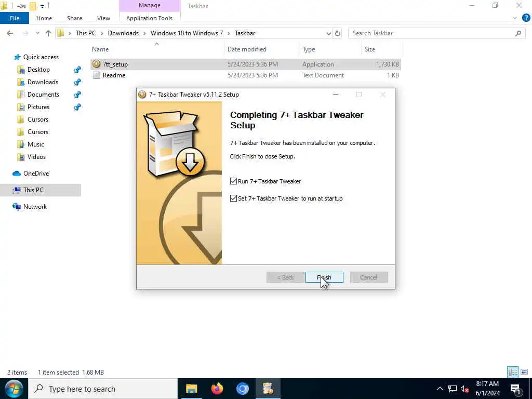This screenshot has height=399, width=532.
Task: Open Pictures in the navigation pane
Action: (38, 107)
